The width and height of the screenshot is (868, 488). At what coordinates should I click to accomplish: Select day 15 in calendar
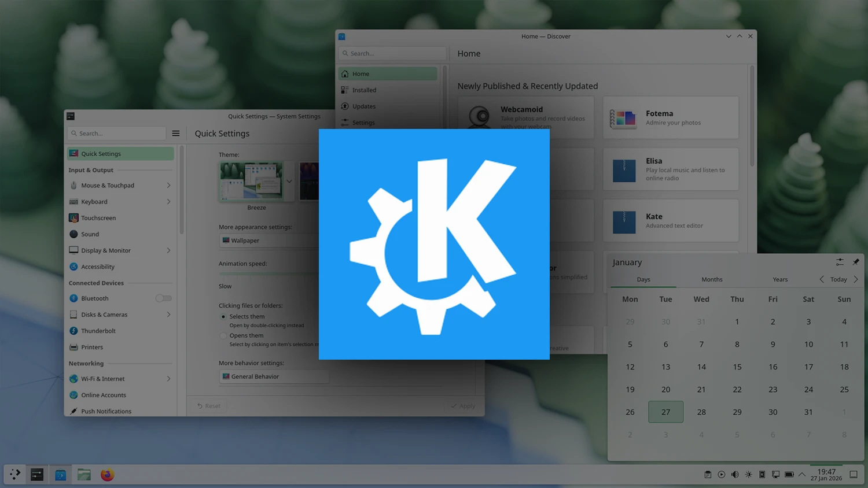coord(737,367)
